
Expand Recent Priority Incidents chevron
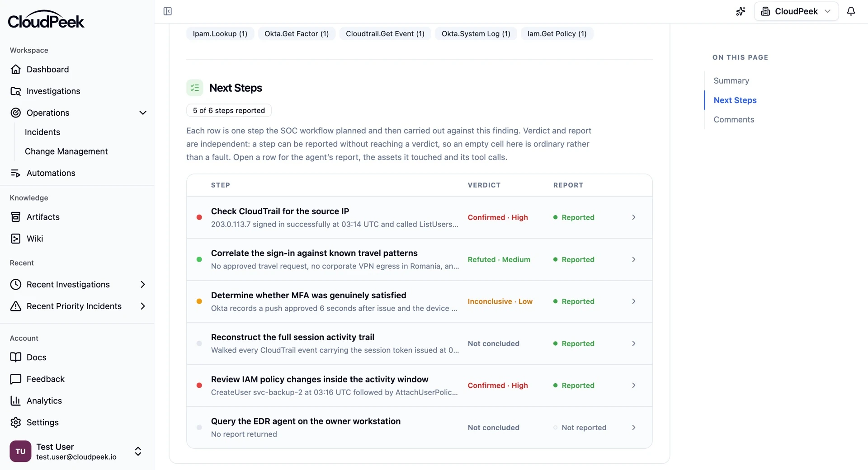[143, 306]
